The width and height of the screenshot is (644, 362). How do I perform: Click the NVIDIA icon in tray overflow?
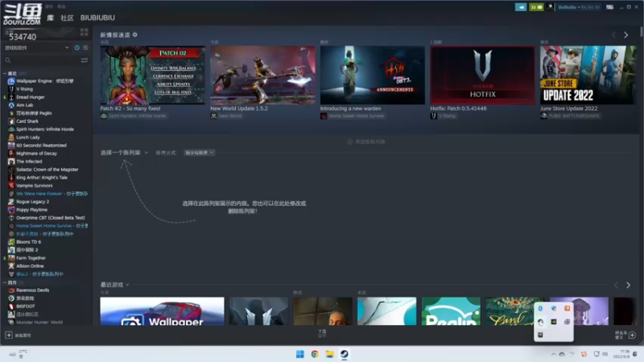click(554, 322)
